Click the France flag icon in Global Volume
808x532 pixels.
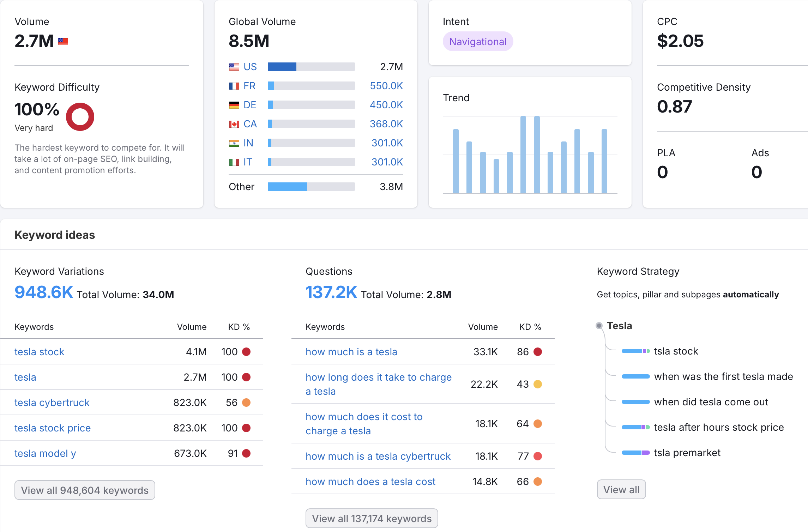(234, 86)
